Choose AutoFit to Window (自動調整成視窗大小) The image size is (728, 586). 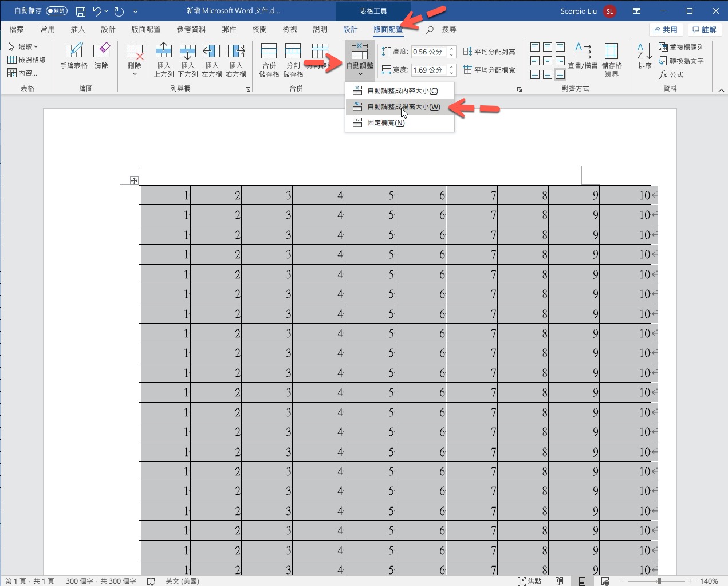point(403,107)
